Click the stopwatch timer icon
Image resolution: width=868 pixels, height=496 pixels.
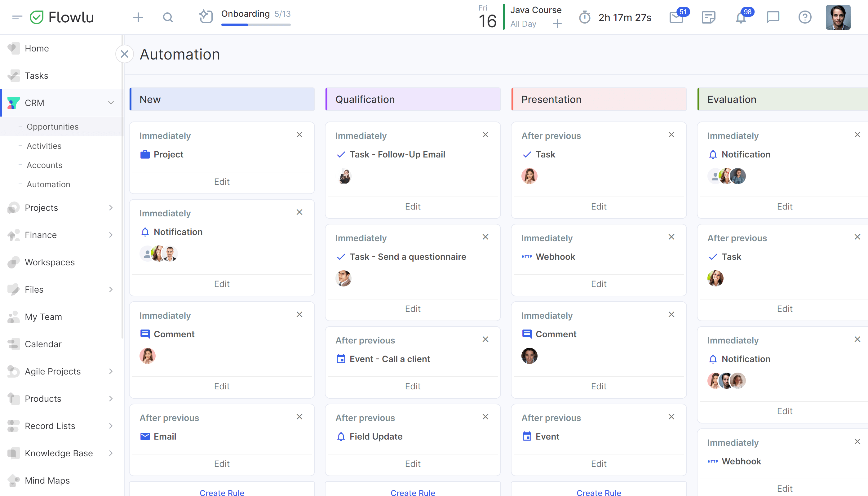tap(584, 18)
